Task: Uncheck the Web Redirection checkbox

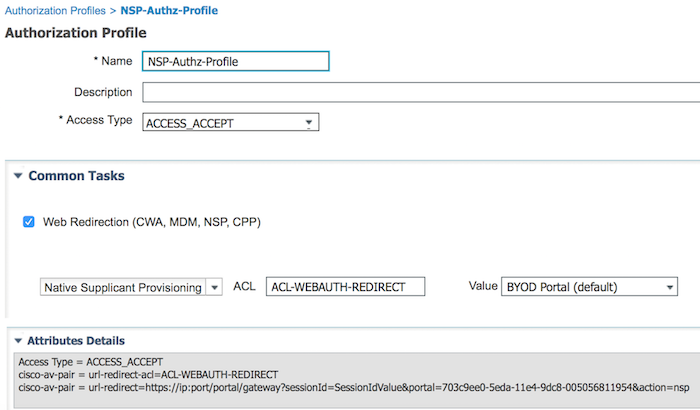Action: 29,222
